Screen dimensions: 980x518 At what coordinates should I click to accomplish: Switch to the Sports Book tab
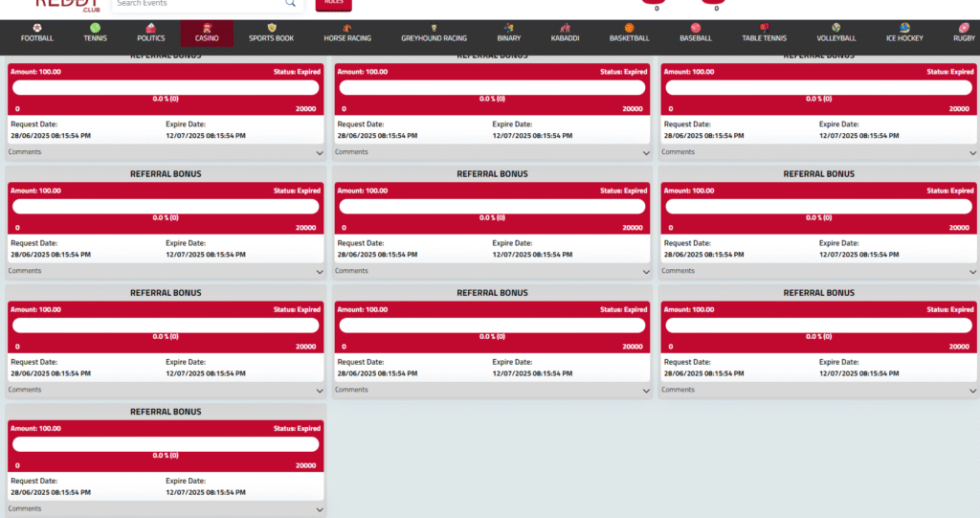pos(271,34)
